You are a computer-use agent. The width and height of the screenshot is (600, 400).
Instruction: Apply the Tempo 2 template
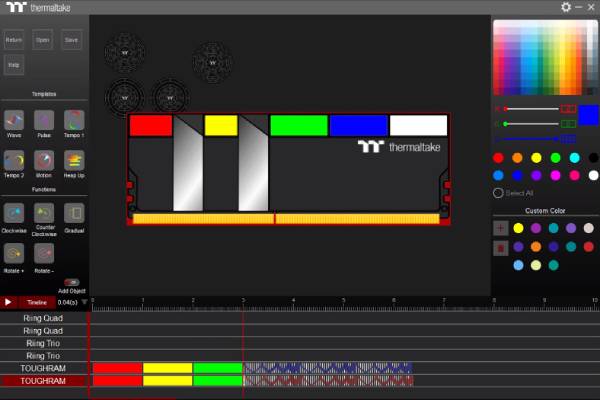[x=14, y=160]
